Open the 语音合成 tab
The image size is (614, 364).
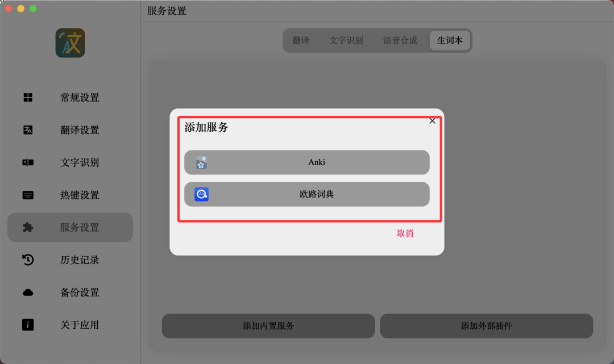click(x=400, y=40)
